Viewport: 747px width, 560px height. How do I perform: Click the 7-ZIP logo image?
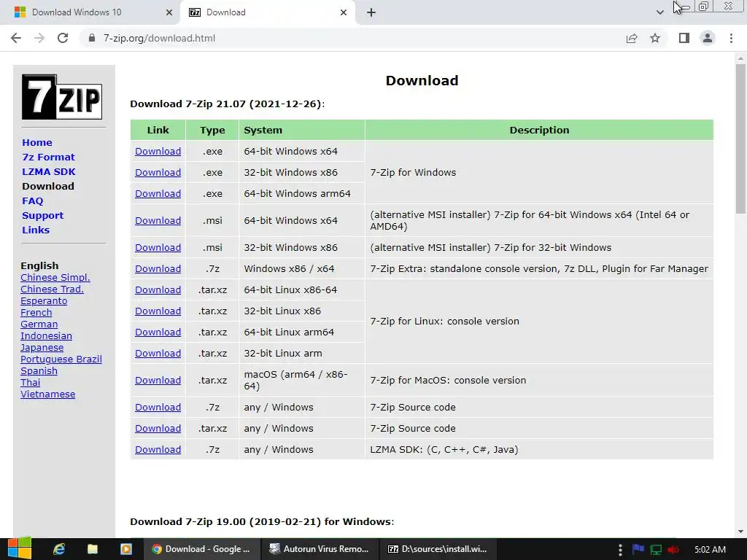62,97
